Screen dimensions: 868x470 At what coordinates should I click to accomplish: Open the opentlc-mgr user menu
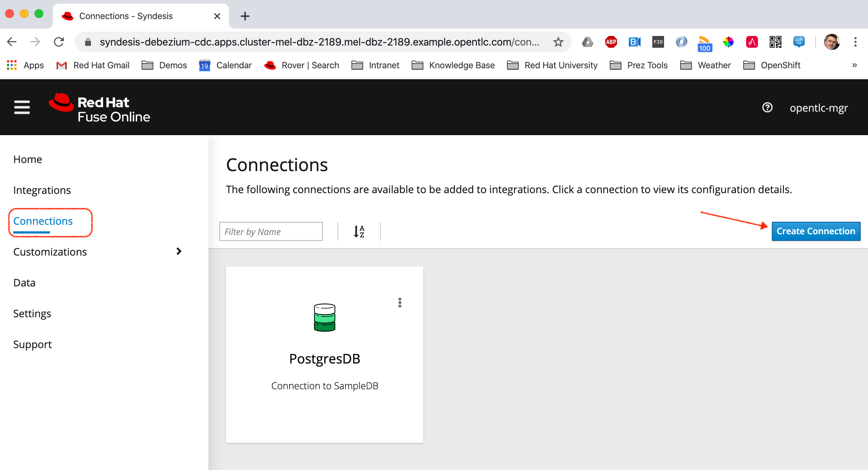click(819, 108)
